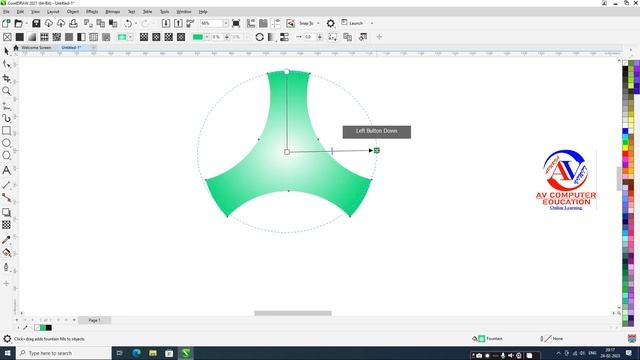Screen dimensions: 640x360
Task: Open the Effects menu
Action: [92, 12]
